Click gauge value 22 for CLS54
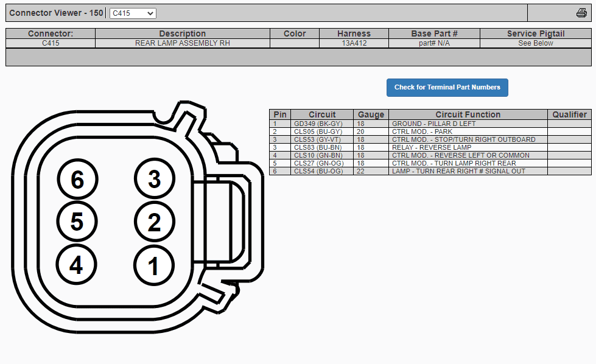 click(x=371, y=172)
